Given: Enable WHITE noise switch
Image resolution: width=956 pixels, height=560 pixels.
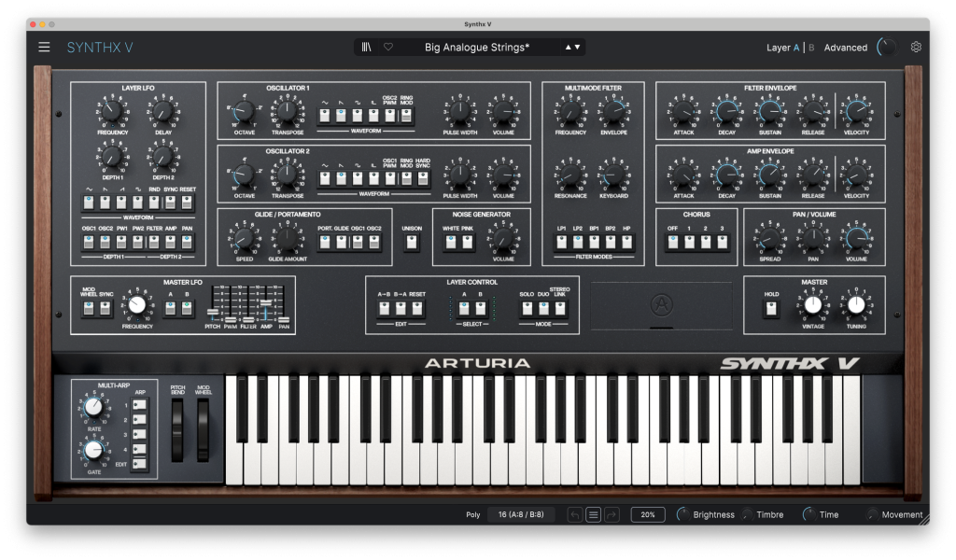Looking at the screenshot, I should pos(451,243).
